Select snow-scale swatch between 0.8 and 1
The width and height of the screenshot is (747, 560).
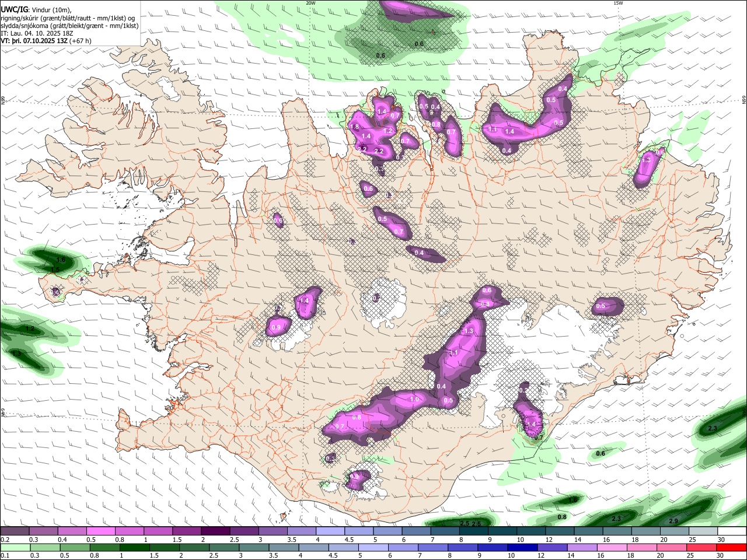pos(129,531)
